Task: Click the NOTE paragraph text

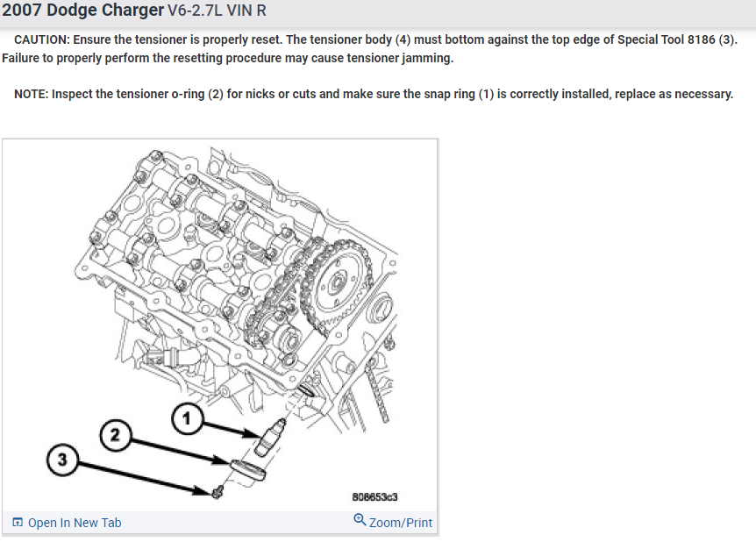Action: click(374, 94)
